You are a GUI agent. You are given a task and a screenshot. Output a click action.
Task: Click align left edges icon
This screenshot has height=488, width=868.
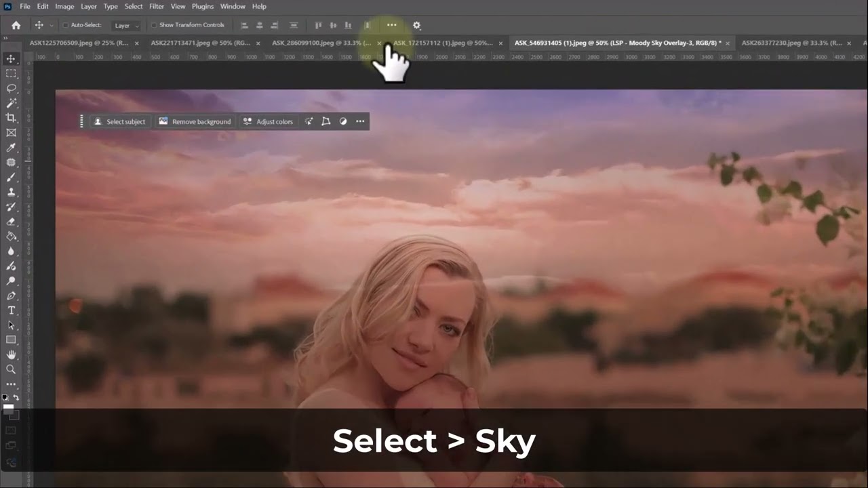pos(245,25)
